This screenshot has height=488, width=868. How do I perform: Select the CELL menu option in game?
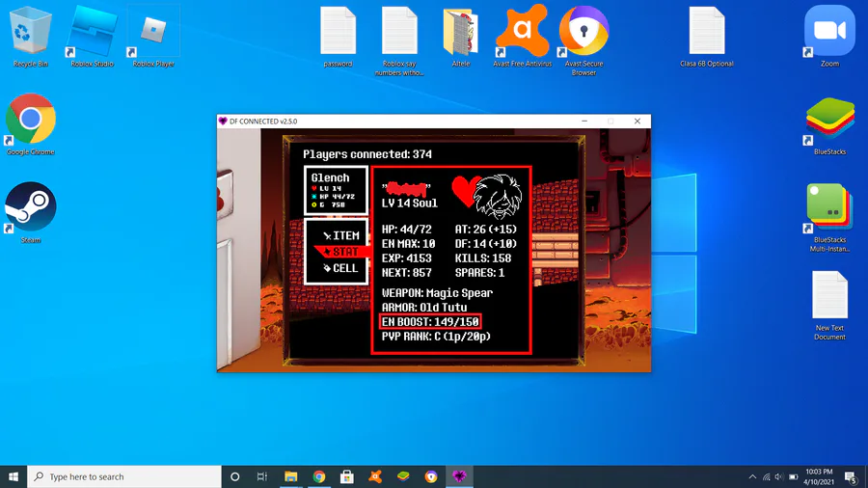click(340, 268)
